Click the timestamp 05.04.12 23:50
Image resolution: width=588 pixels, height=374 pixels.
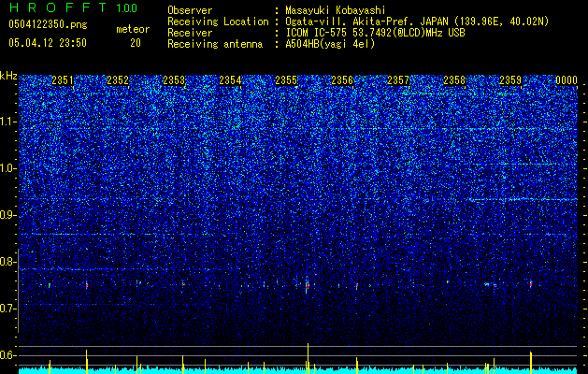pyautogui.click(x=48, y=43)
